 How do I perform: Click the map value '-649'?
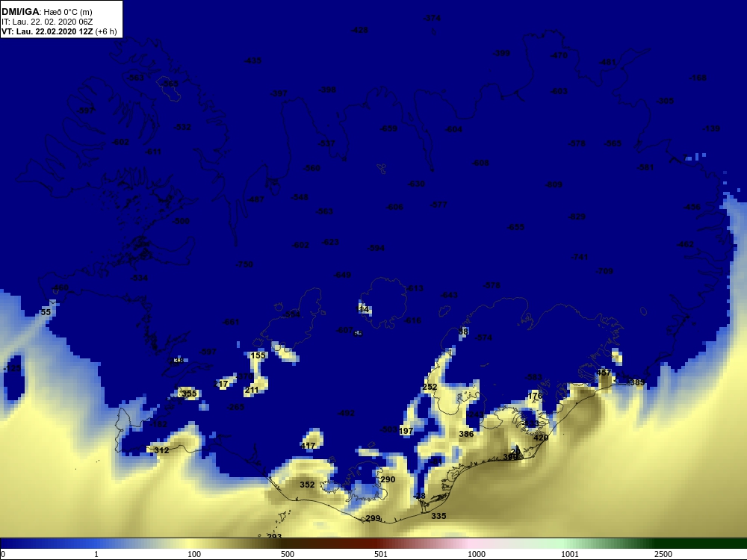[342, 275]
